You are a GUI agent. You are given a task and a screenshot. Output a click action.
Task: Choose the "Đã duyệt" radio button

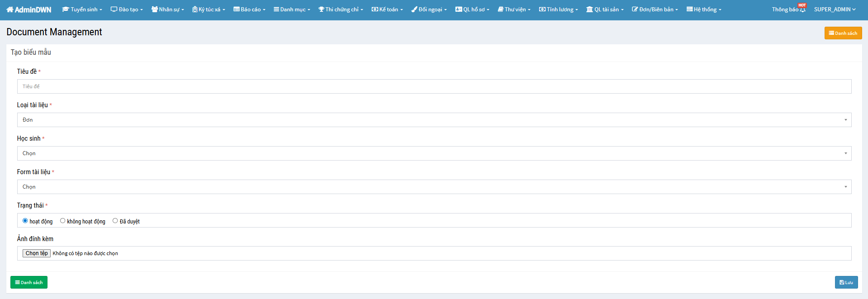coord(115,221)
